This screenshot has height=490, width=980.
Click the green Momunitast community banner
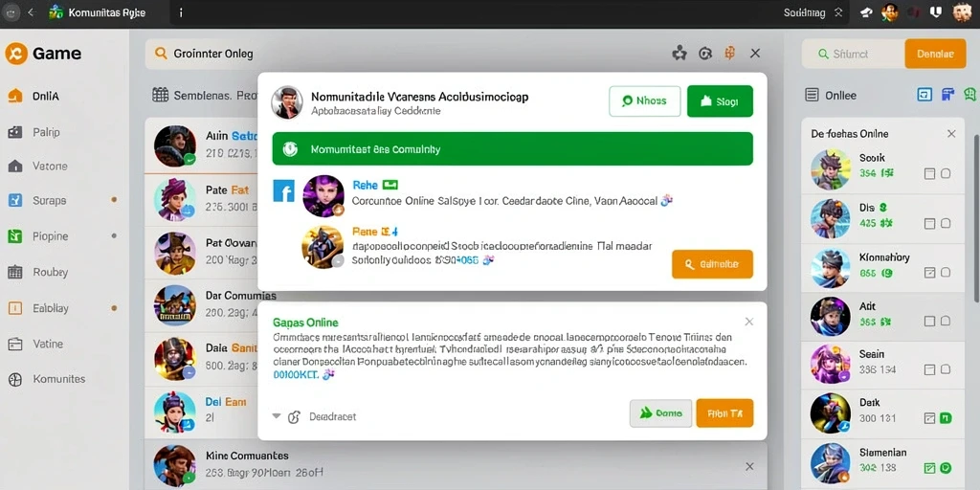click(x=513, y=148)
